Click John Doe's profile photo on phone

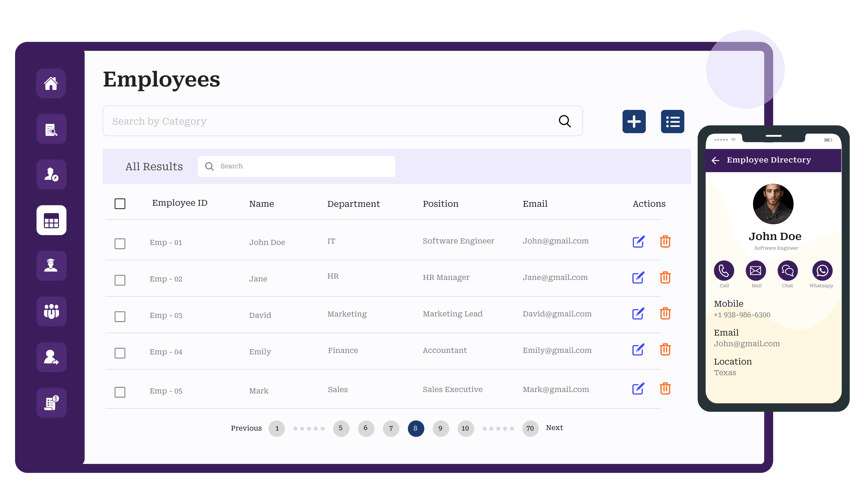[x=773, y=204]
